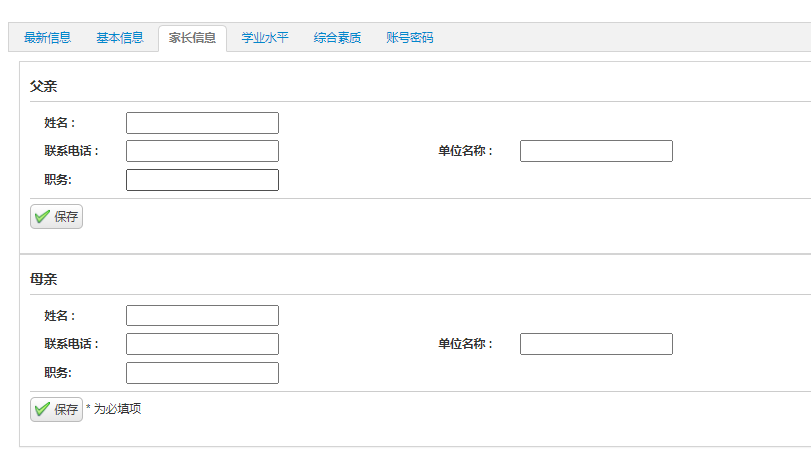This screenshot has width=811, height=459.
Task: Click the mother's 单位名称 text box
Action: click(596, 344)
